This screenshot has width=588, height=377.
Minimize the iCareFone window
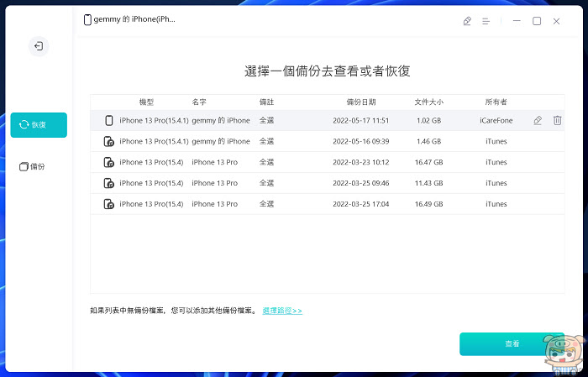517,21
